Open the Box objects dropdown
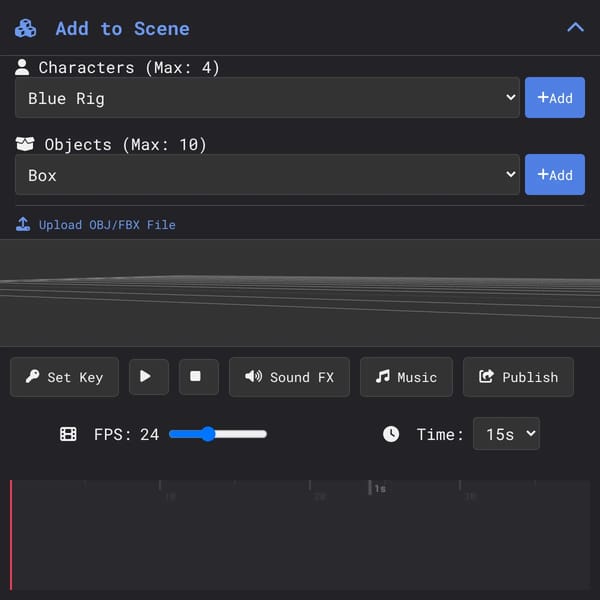 (267, 174)
